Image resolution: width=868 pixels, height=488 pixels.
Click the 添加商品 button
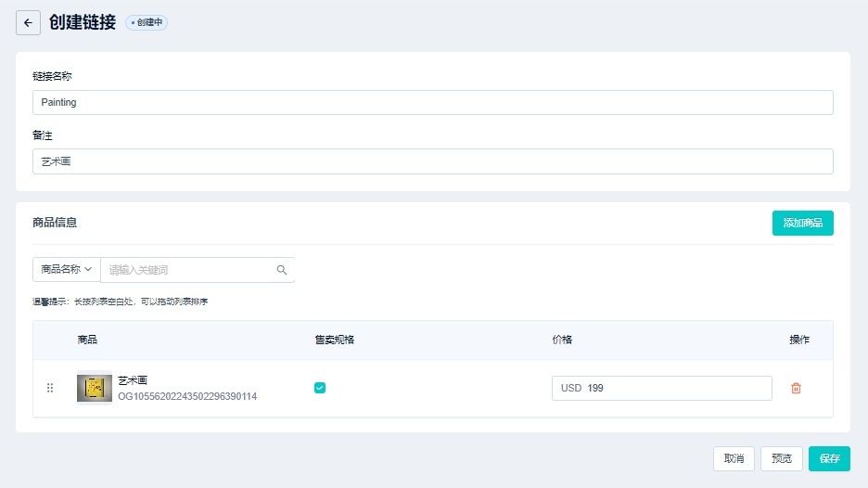click(802, 223)
